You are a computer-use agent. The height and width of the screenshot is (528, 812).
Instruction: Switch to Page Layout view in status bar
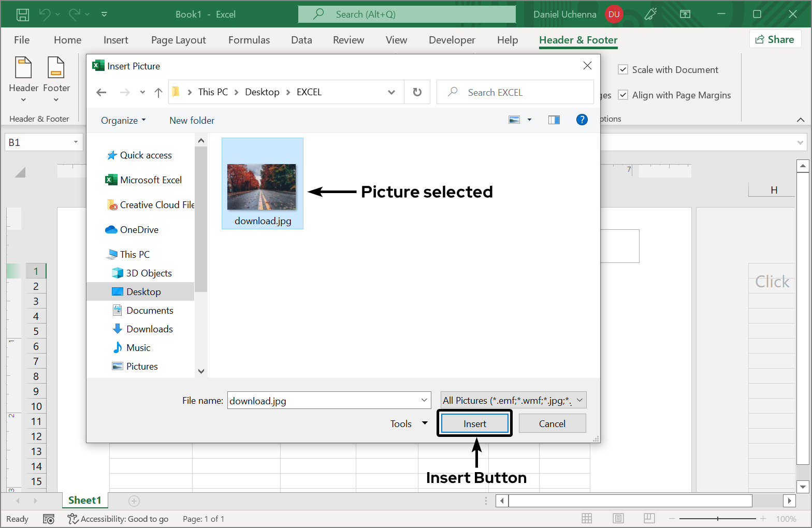tap(618, 518)
